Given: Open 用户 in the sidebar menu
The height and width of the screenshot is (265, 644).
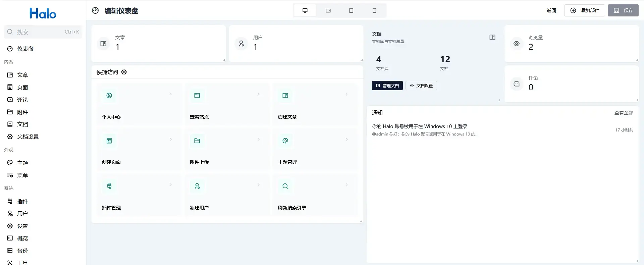Looking at the screenshot, I should click(43, 213).
